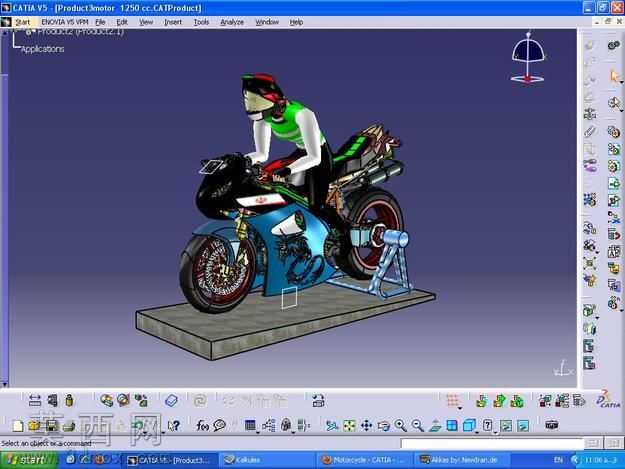Click the Print icon
This screenshot has height=469, width=625.
tap(69, 426)
